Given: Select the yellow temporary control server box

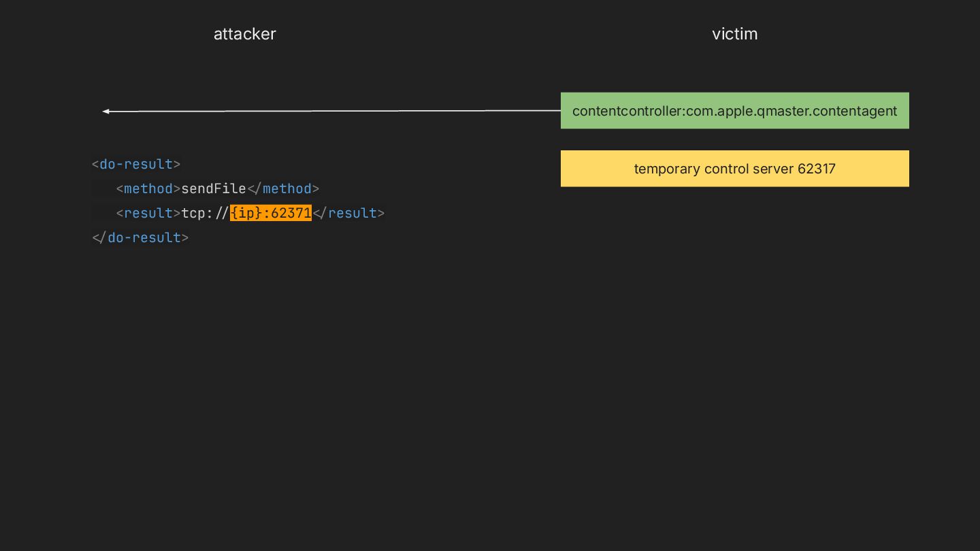Looking at the screenshot, I should pyautogui.click(x=734, y=169).
